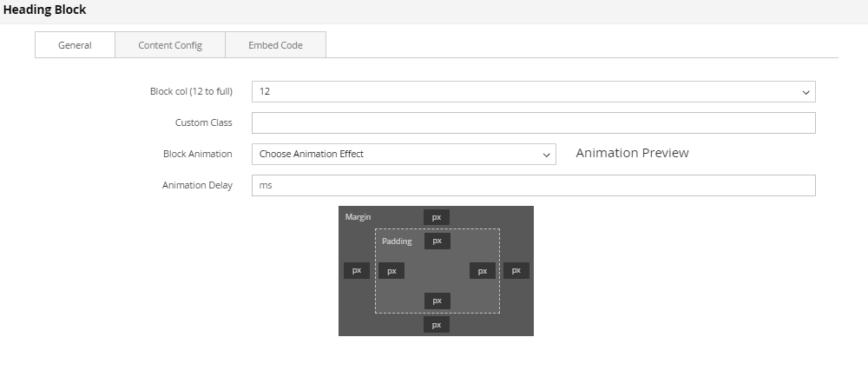This screenshot has width=868, height=390.
Task: Select the top margin px field
Action: point(437,217)
